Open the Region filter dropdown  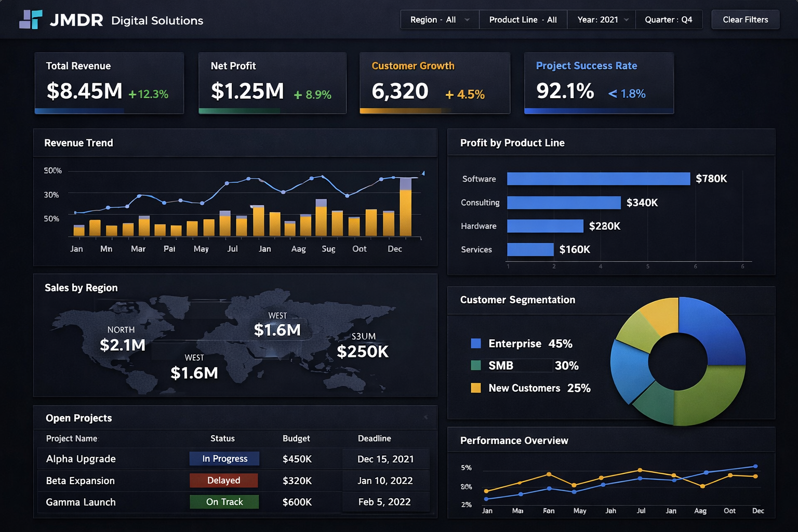coord(439,20)
